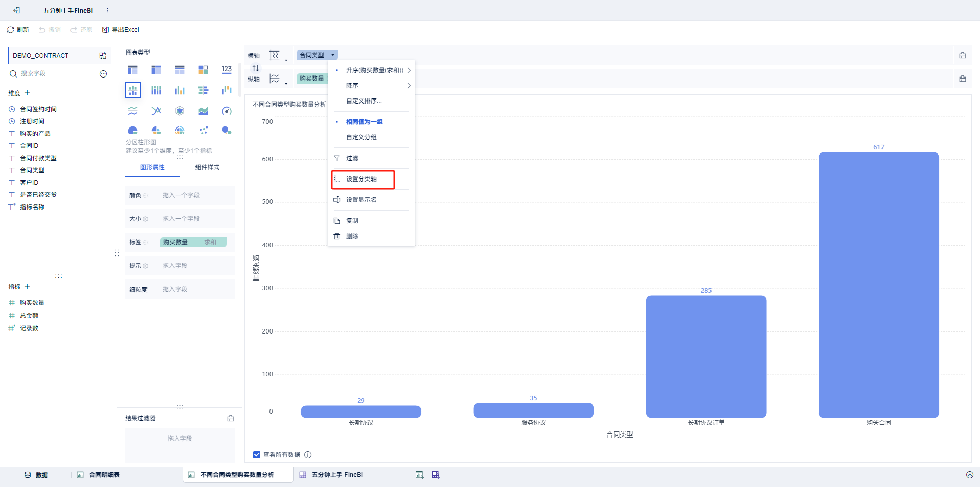The image size is (980, 487).
Task: Swap horizontal and vertical axes arrows icon
Action: pyautogui.click(x=256, y=68)
